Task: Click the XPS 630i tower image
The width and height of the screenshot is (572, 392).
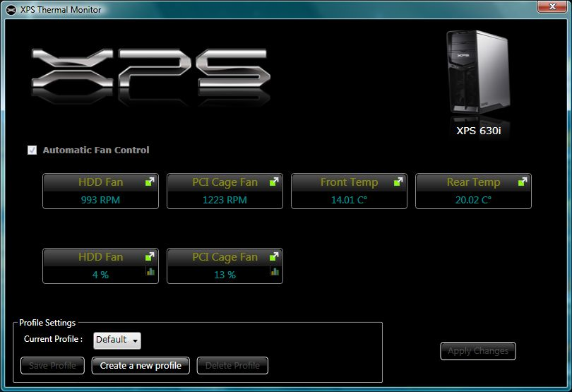Action: tap(478, 72)
